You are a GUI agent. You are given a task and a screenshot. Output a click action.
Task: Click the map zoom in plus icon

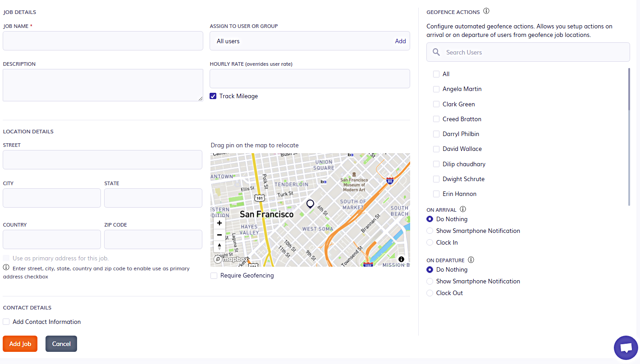[219, 223]
